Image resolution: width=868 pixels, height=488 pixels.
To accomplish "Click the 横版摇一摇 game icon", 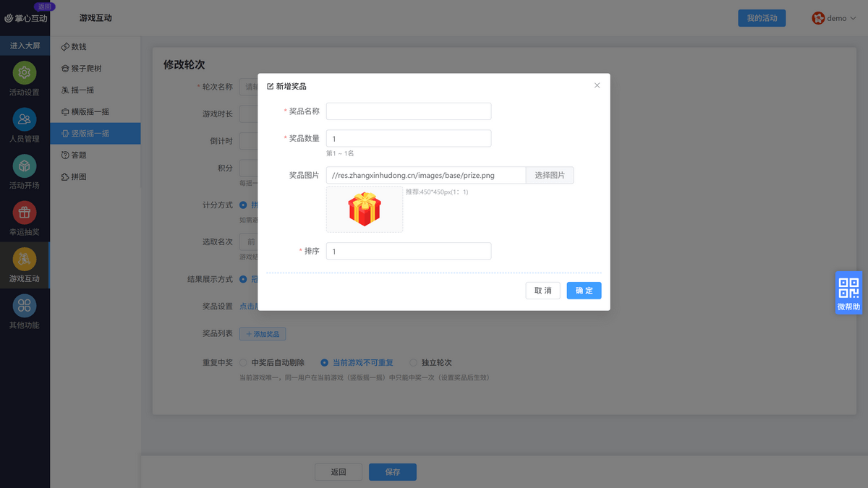I will click(x=65, y=112).
